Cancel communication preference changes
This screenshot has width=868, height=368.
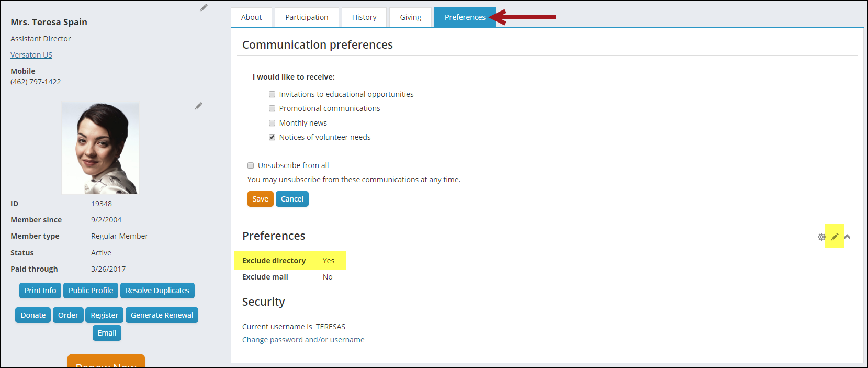[x=292, y=199]
